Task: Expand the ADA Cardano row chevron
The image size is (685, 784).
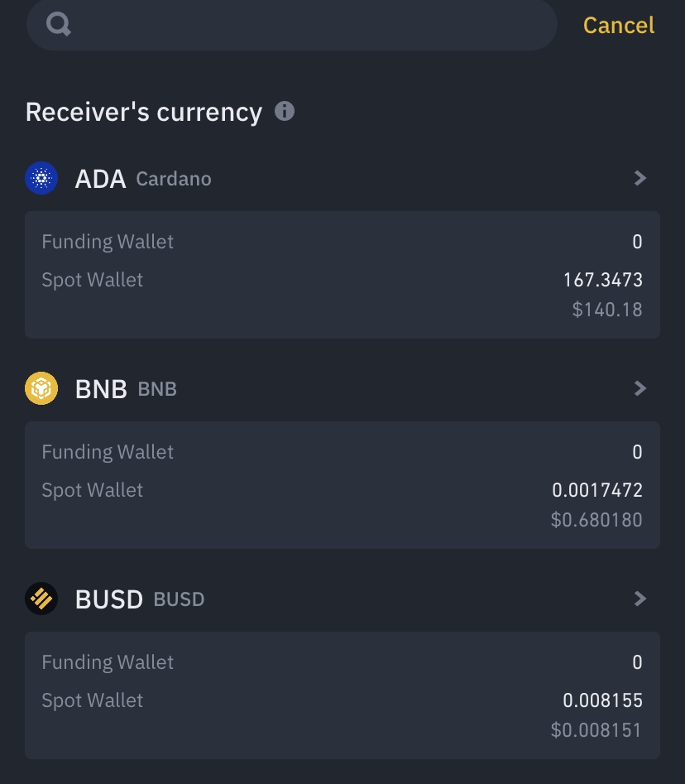Action: [639, 178]
